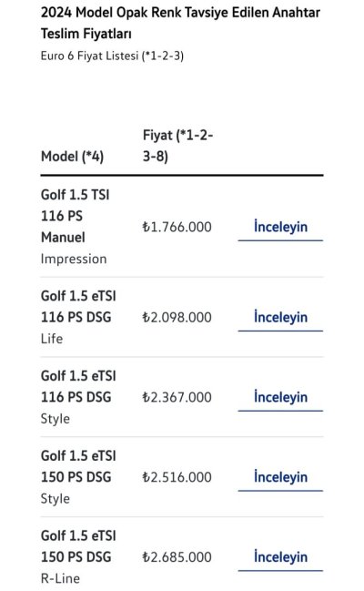
Task: Click the Model (*4) column header
Action: pos(73,156)
